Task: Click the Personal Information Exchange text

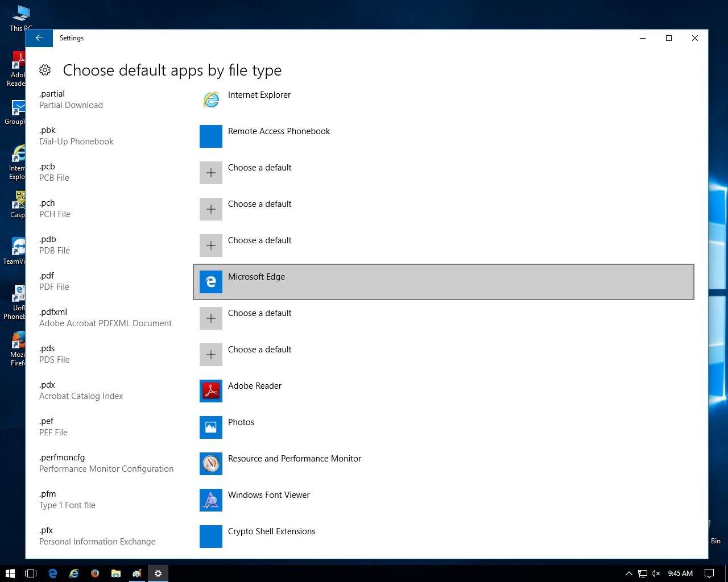Action: point(97,542)
